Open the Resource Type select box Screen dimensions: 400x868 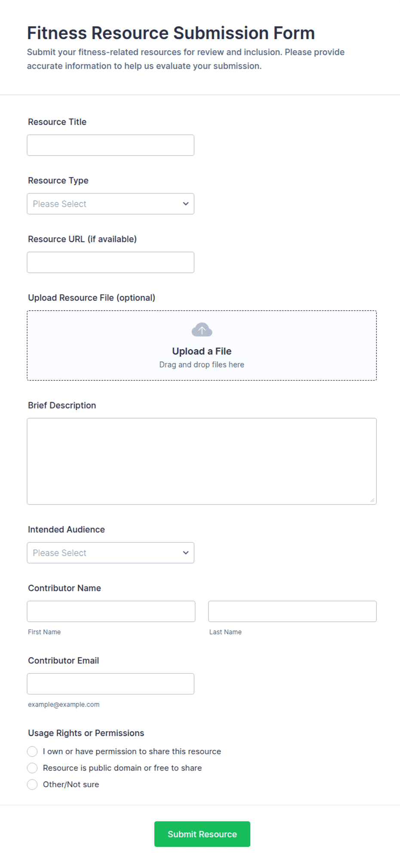point(111,204)
